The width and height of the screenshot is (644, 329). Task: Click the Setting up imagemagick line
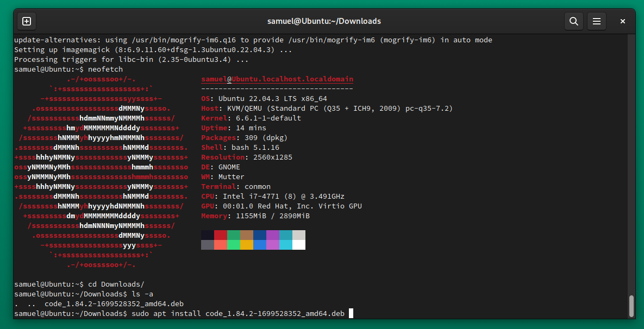pos(153,49)
